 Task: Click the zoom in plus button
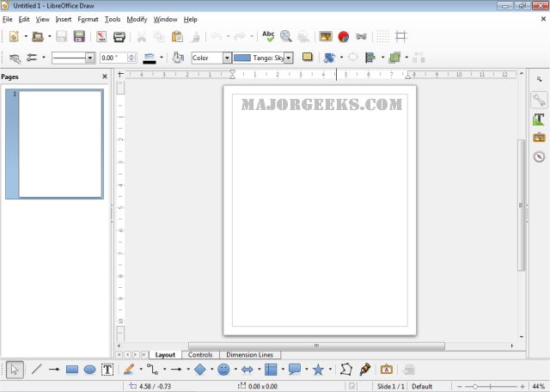522,386
